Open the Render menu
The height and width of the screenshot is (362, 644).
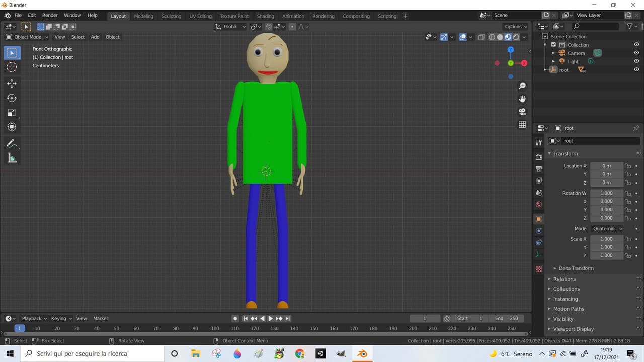50,16
